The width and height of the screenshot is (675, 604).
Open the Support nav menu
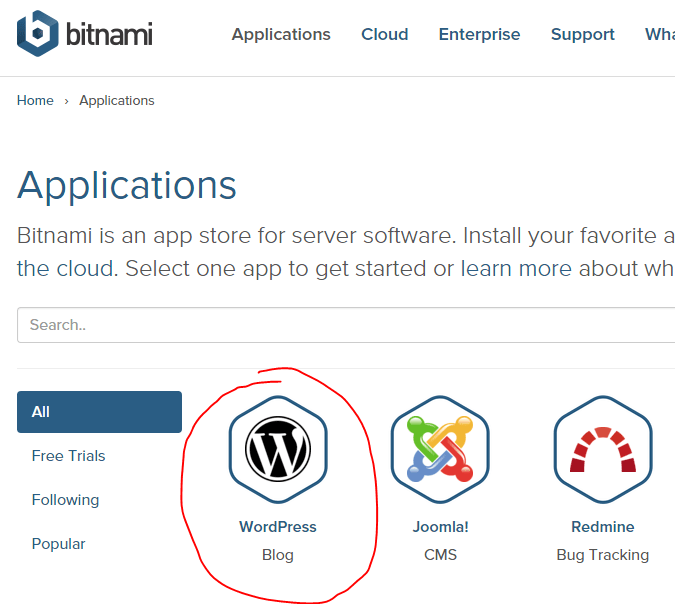click(x=582, y=34)
